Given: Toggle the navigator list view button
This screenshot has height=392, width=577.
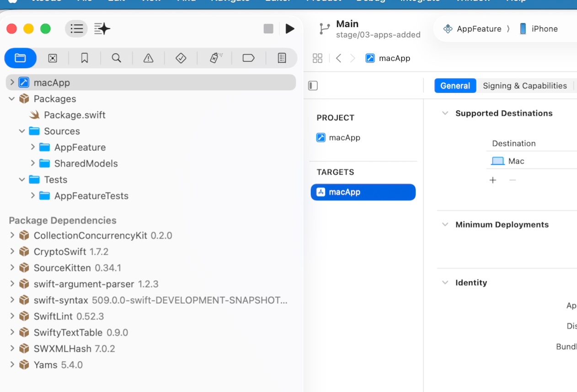Looking at the screenshot, I should point(76,29).
